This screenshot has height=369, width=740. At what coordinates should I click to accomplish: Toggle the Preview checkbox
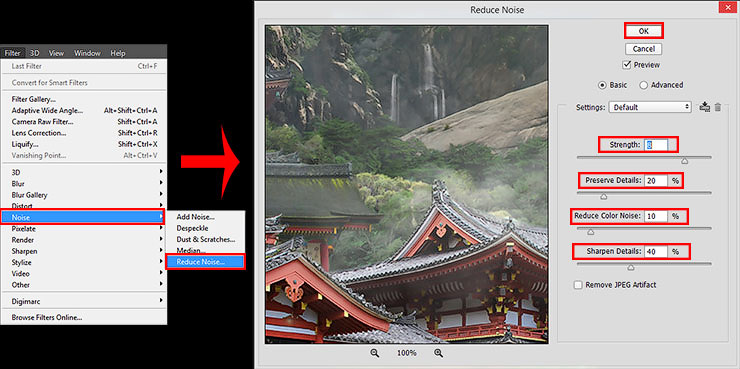(627, 65)
